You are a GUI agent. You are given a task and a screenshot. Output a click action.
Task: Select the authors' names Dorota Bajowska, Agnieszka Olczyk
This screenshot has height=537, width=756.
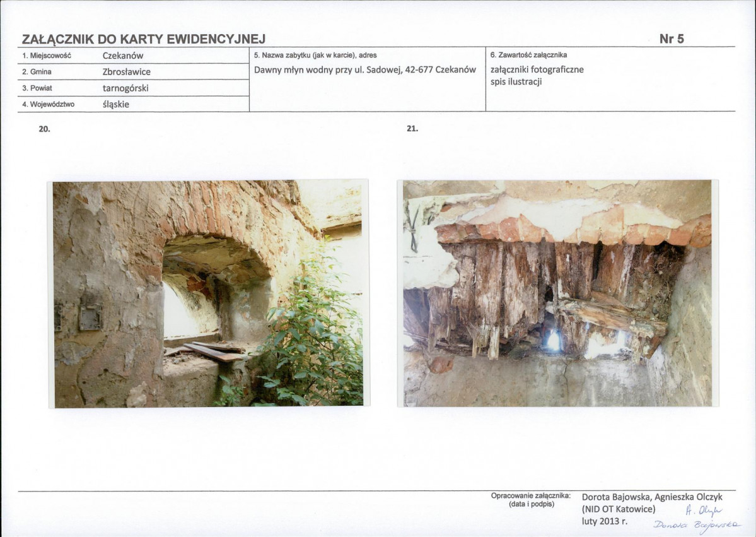click(653, 497)
